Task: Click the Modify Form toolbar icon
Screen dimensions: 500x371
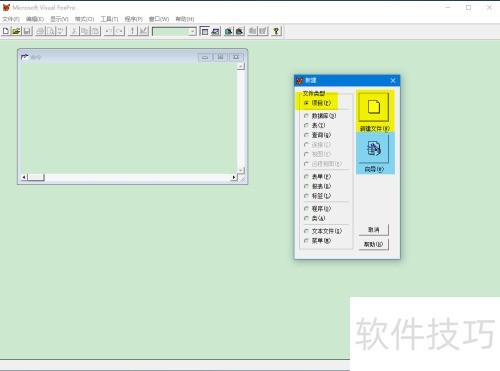Action: coord(143,31)
